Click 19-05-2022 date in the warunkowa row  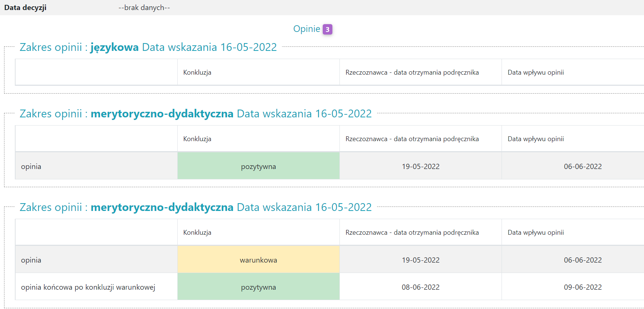coord(420,260)
